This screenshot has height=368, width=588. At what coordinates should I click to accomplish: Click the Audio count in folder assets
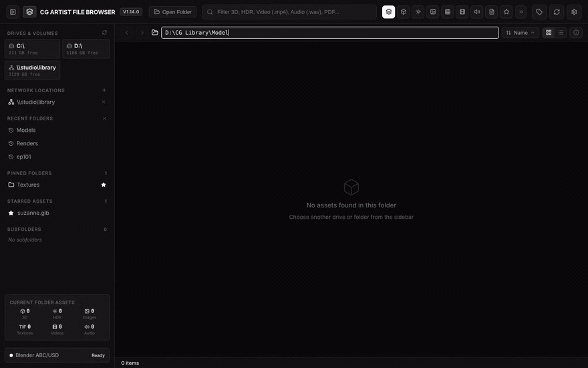point(90,329)
